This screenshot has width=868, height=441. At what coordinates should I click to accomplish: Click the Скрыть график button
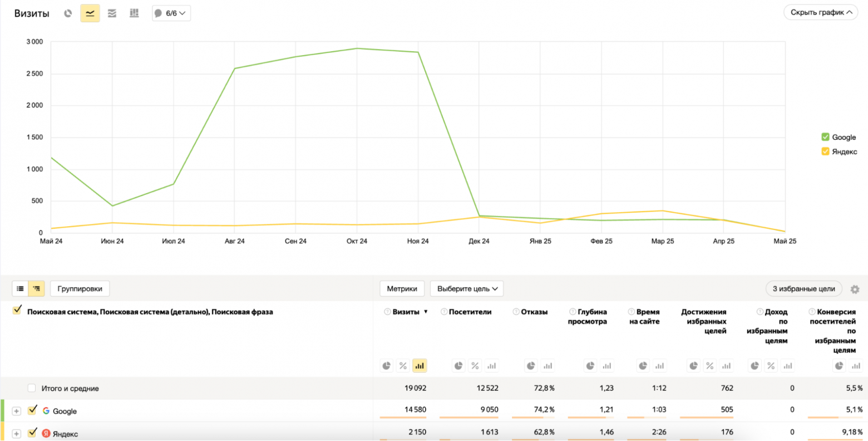click(x=820, y=11)
